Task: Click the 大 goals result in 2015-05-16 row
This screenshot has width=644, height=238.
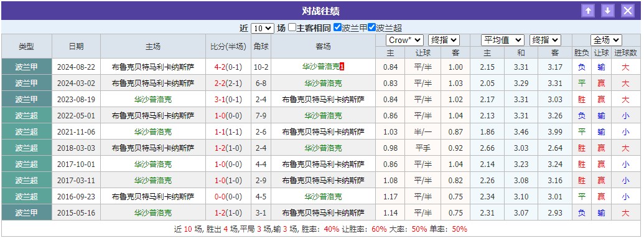Action: [x=625, y=213]
